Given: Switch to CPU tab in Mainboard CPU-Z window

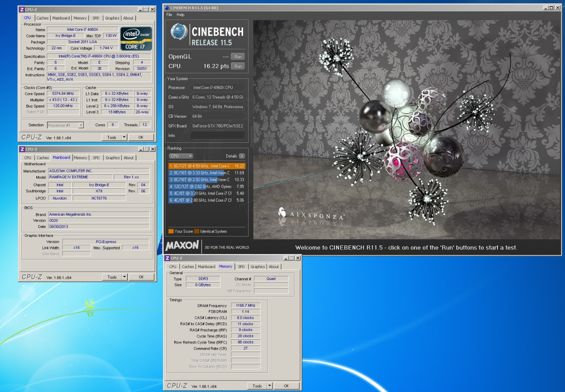Looking at the screenshot, I should click(27, 158).
